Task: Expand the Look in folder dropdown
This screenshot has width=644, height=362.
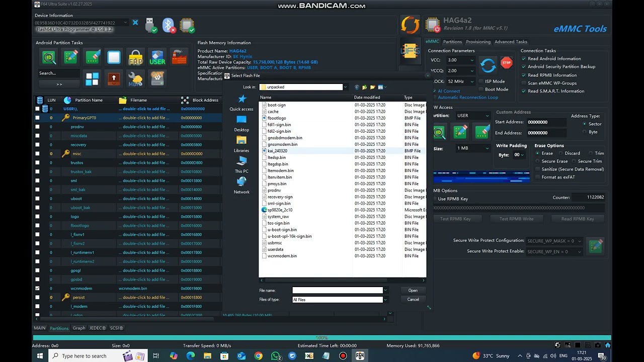Action: click(x=345, y=87)
